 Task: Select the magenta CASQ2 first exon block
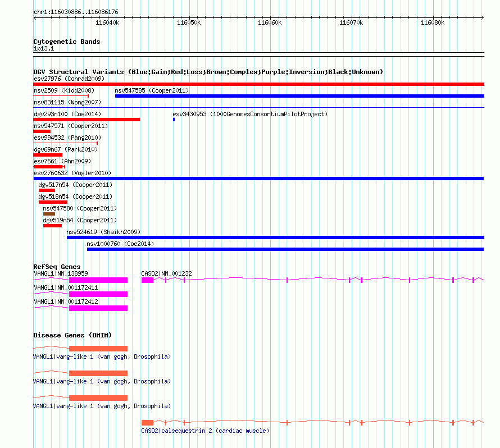pyautogui.click(x=147, y=280)
